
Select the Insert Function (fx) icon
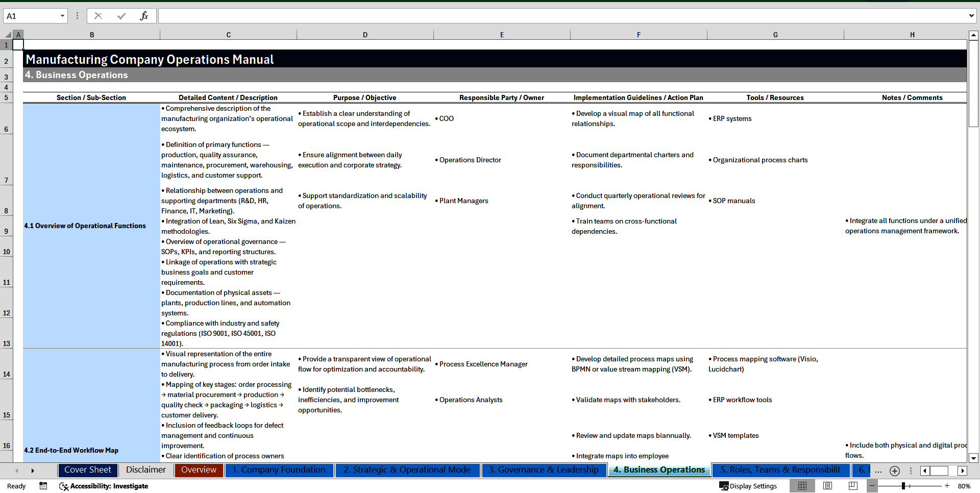145,15
